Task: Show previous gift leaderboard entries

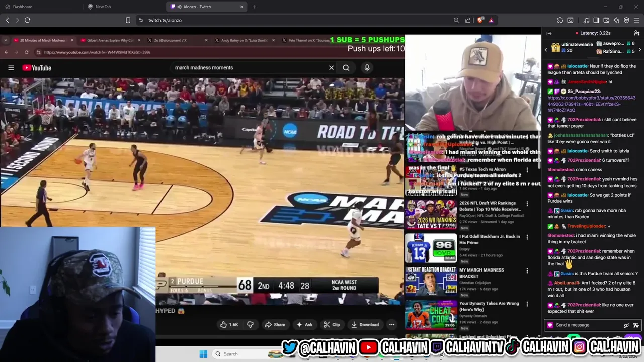Action: 546,50
